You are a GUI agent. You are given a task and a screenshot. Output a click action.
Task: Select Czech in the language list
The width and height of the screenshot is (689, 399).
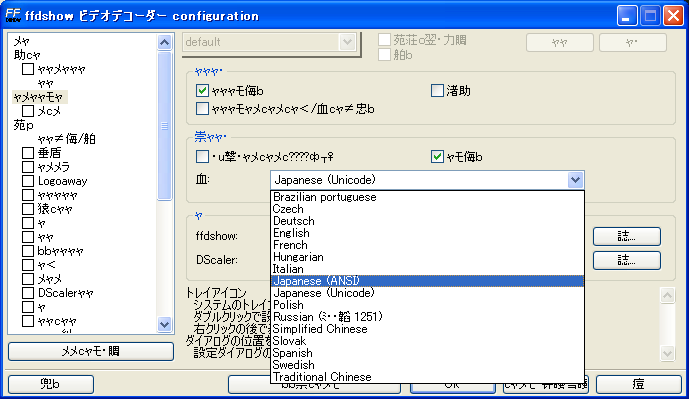(427, 209)
